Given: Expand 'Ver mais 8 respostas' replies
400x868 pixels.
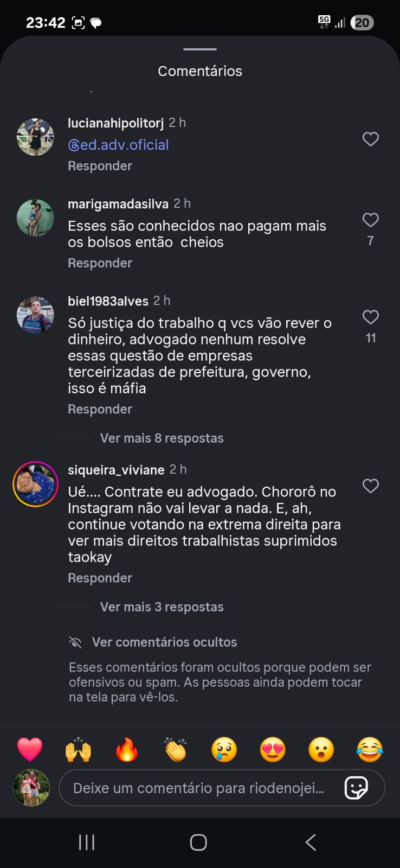Looking at the screenshot, I should click(x=162, y=438).
